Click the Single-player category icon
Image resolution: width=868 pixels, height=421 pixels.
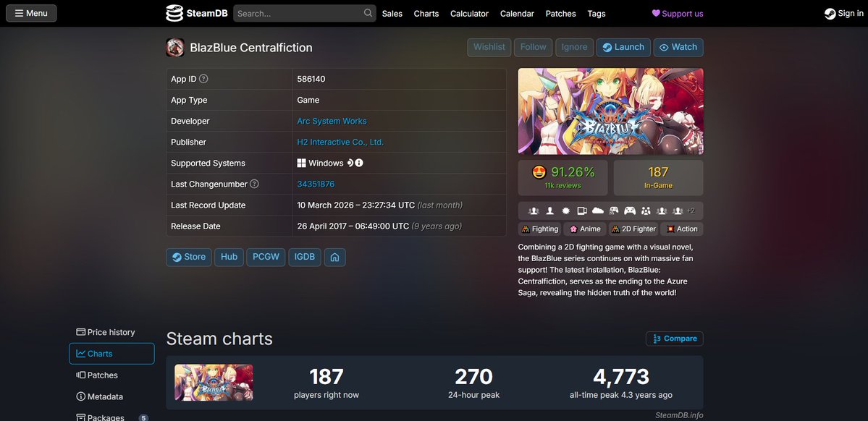coord(549,210)
